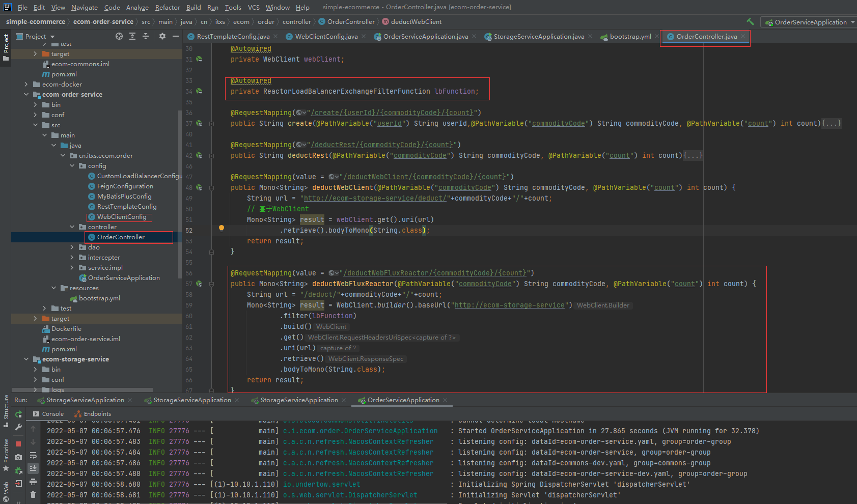This screenshot has height=504, width=857.
Task: Open the Endpoints tab in Run panel
Action: (93, 414)
